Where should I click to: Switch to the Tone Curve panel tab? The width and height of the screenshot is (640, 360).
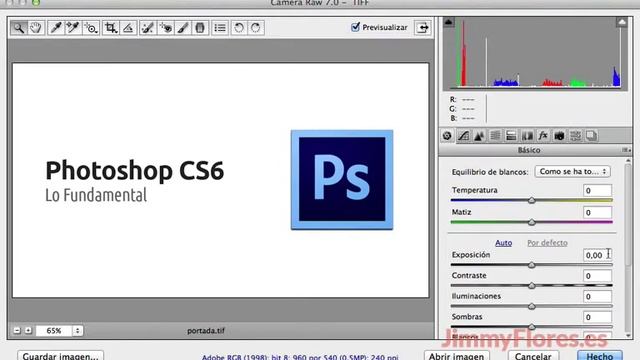[463, 136]
